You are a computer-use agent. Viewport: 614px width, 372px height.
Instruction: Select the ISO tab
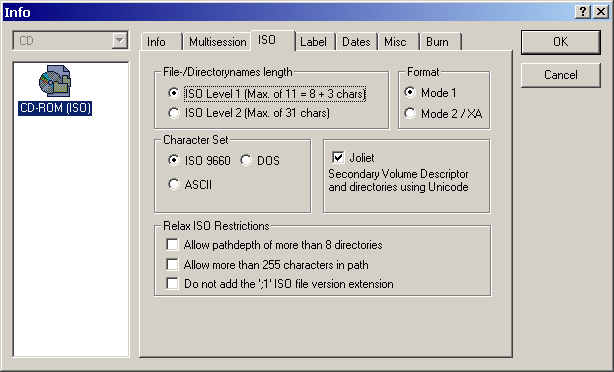[272, 40]
